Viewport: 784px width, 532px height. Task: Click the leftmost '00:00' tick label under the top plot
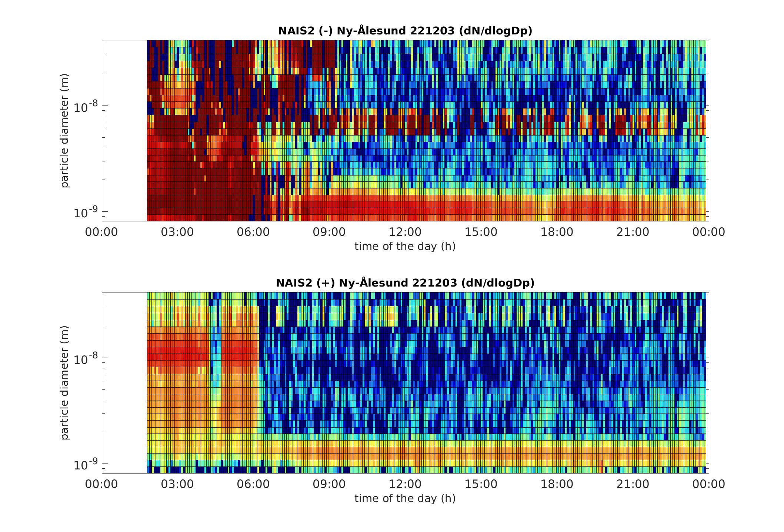click(101, 232)
